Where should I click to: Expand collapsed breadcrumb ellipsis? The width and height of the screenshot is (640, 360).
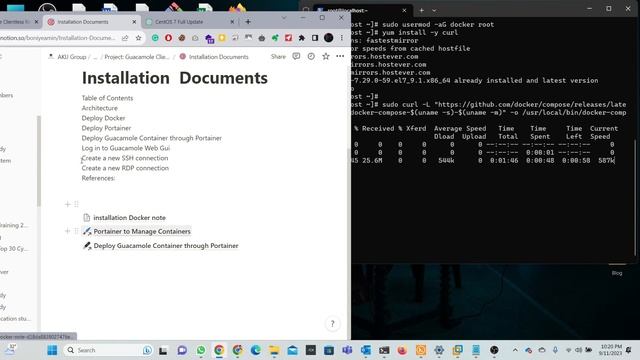click(x=95, y=57)
